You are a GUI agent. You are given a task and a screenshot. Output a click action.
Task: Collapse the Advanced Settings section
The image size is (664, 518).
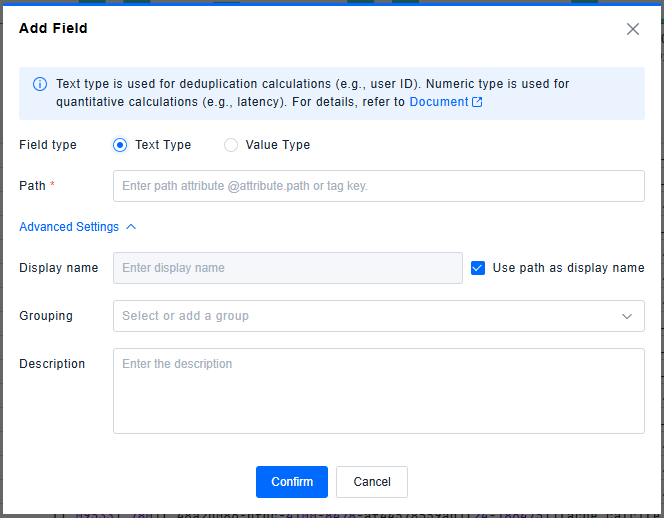click(x=69, y=227)
